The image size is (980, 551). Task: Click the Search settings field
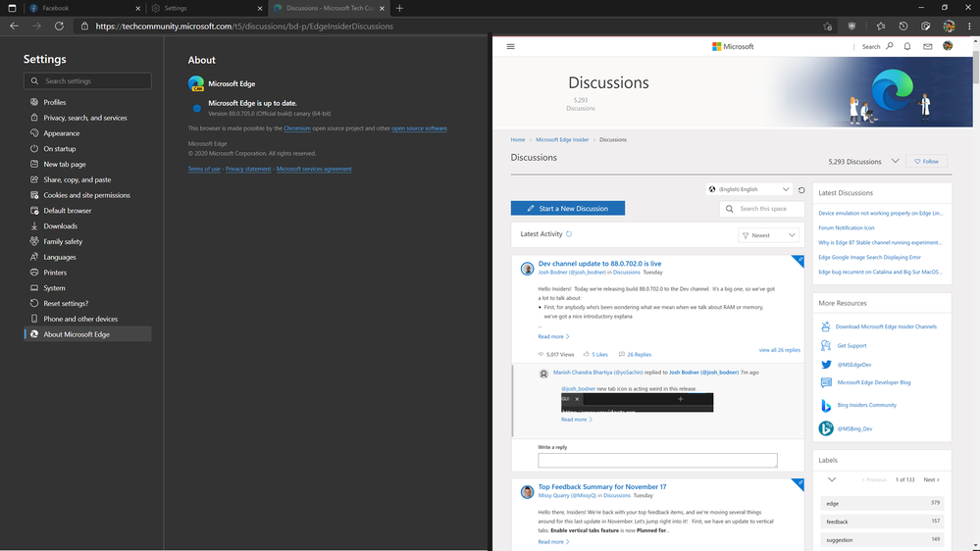87,81
